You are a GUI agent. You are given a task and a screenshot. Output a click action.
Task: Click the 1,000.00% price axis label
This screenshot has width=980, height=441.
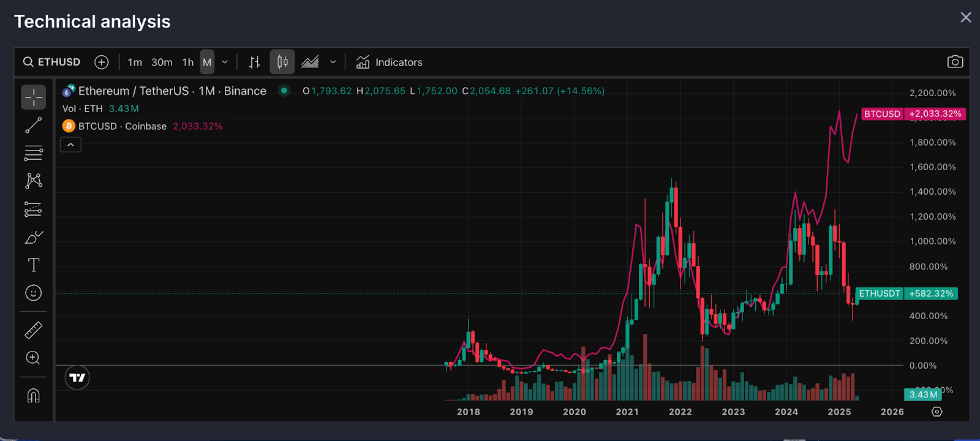tap(933, 241)
